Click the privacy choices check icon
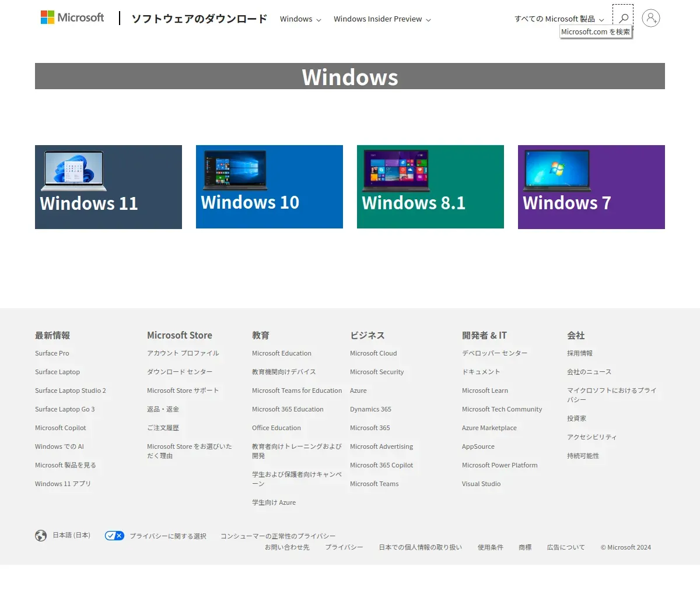This screenshot has width=700, height=612. pos(114,536)
